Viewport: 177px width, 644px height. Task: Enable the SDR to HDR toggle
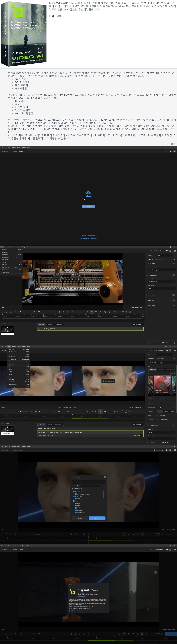point(174,295)
